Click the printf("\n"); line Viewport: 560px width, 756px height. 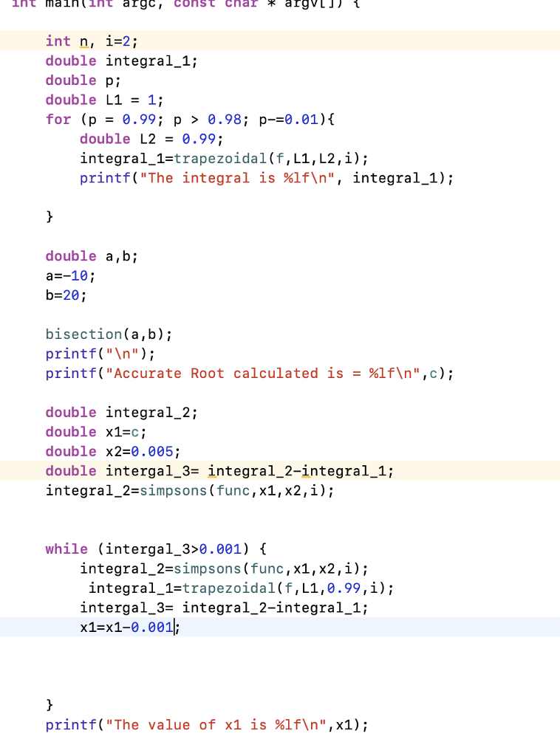tap(100, 354)
